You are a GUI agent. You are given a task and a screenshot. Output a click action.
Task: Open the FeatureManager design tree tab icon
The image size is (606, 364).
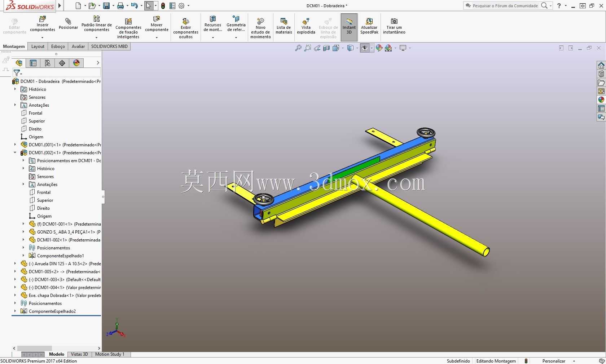(x=19, y=63)
